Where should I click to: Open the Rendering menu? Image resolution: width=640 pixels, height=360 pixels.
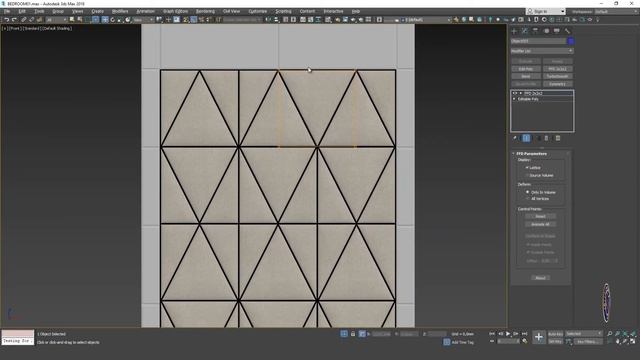(205, 11)
